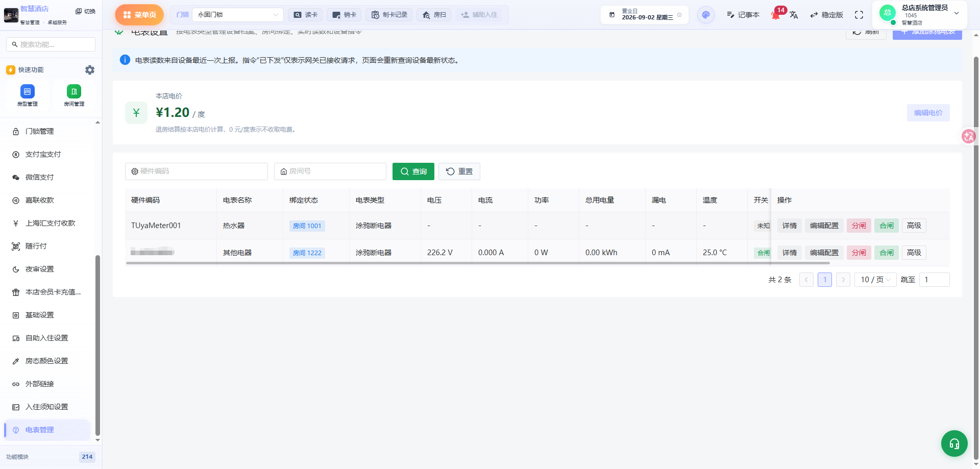Click the language translation icon

(794, 15)
